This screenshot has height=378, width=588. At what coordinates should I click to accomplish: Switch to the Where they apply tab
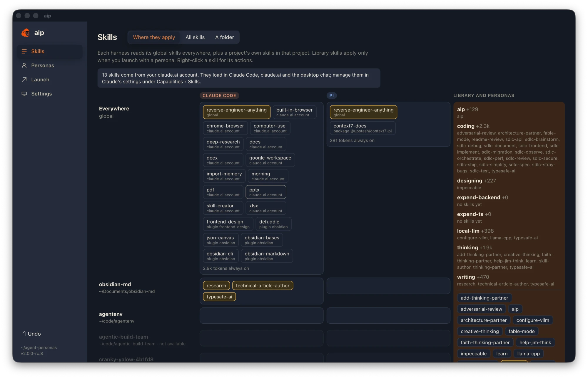coord(154,37)
